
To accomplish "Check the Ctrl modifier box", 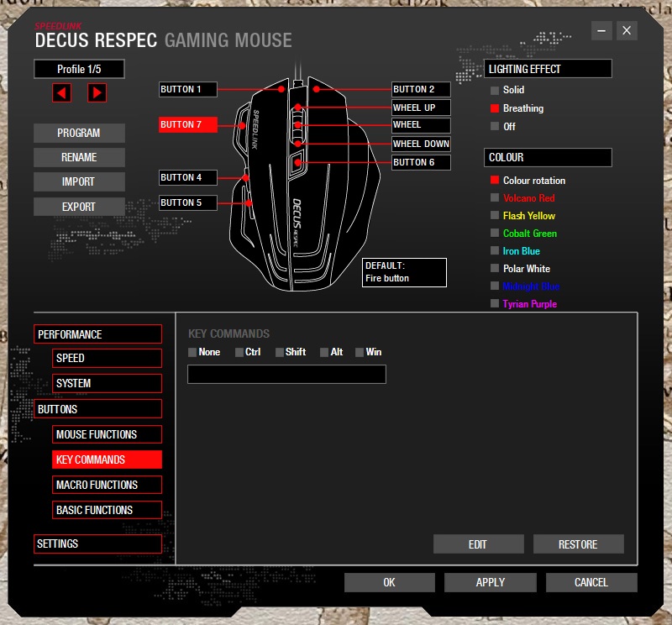I will tap(239, 352).
